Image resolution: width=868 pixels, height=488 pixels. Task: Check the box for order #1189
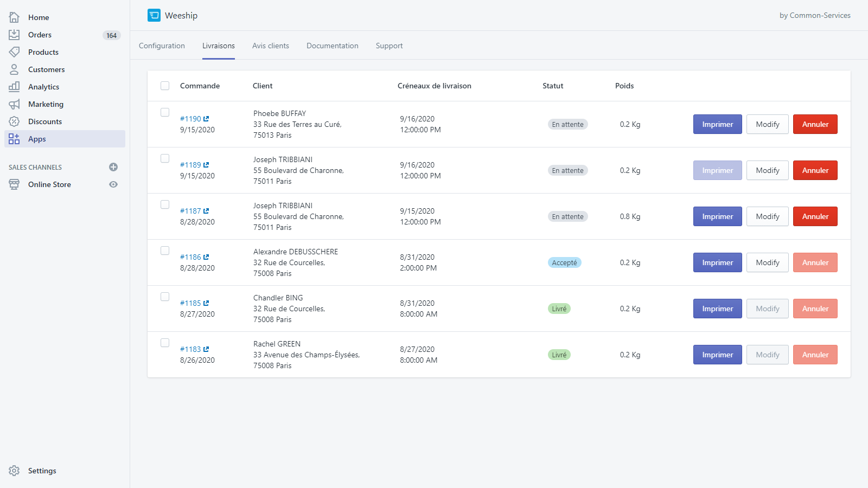point(165,158)
